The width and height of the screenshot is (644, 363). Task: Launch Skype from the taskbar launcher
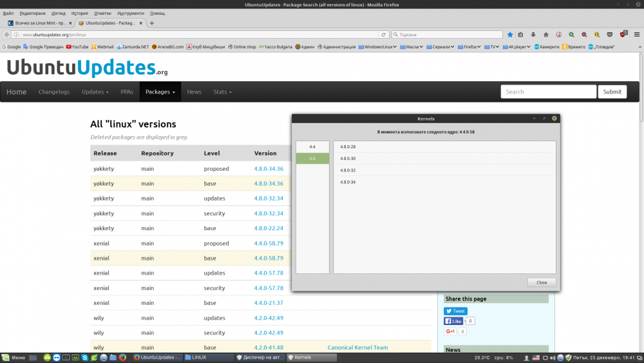pyautogui.click(x=85, y=358)
